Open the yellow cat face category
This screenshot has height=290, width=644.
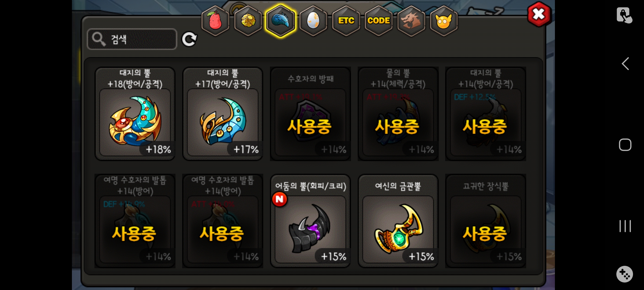(x=444, y=21)
